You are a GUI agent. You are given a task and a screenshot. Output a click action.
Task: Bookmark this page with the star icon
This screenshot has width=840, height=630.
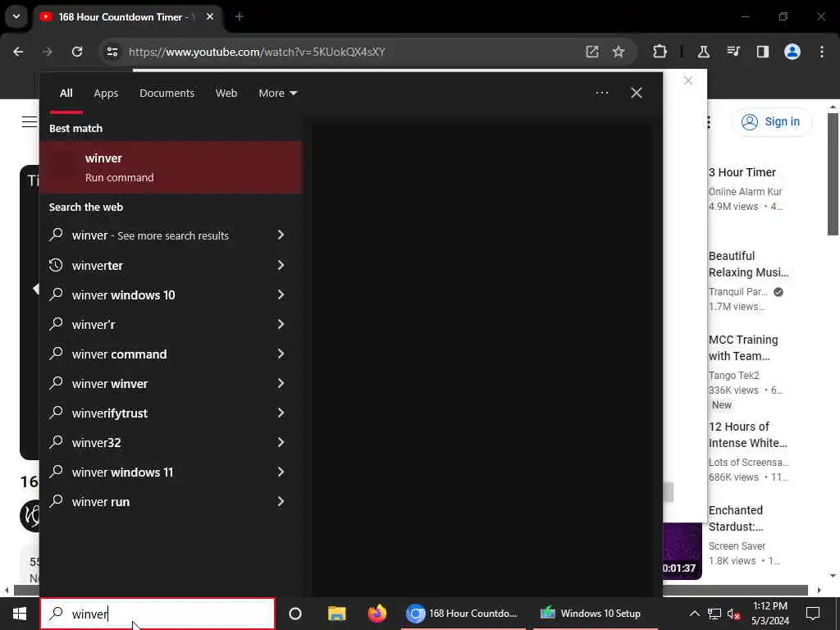pos(619,52)
